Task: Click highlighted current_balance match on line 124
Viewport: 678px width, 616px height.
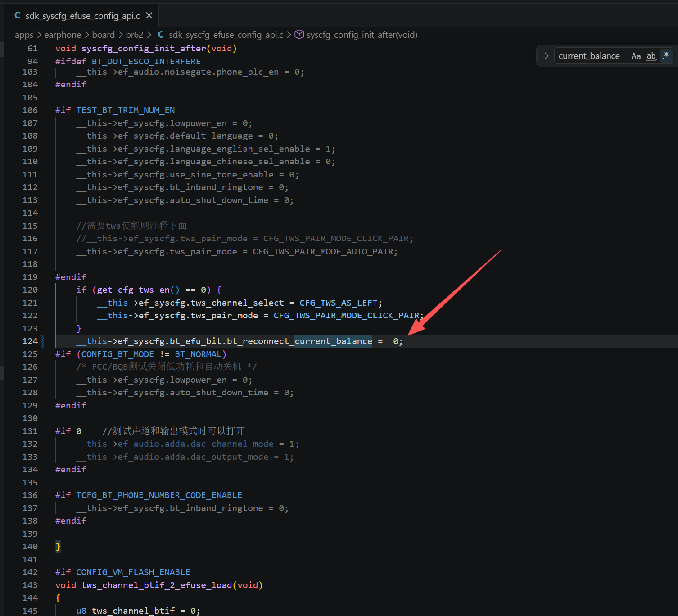Action: 334,341
